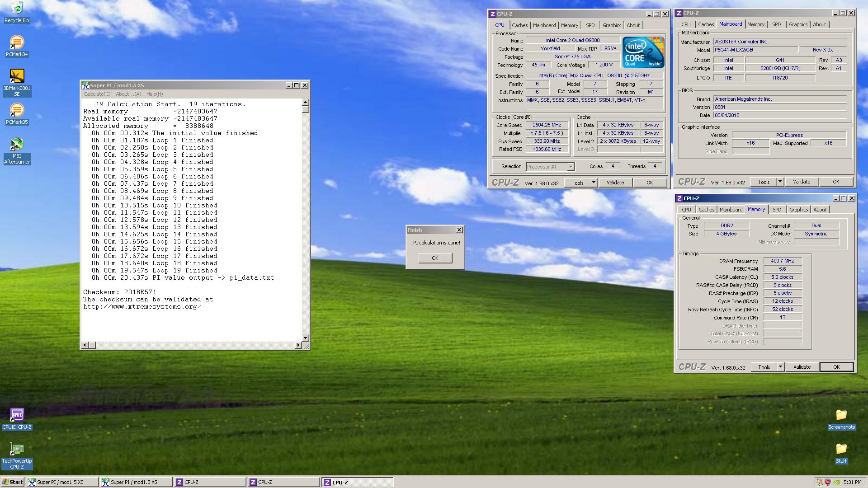868x488 pixels.
Task: Click the CPU-Z icon in the Memory window title bar
Action: tap(679, 198)
